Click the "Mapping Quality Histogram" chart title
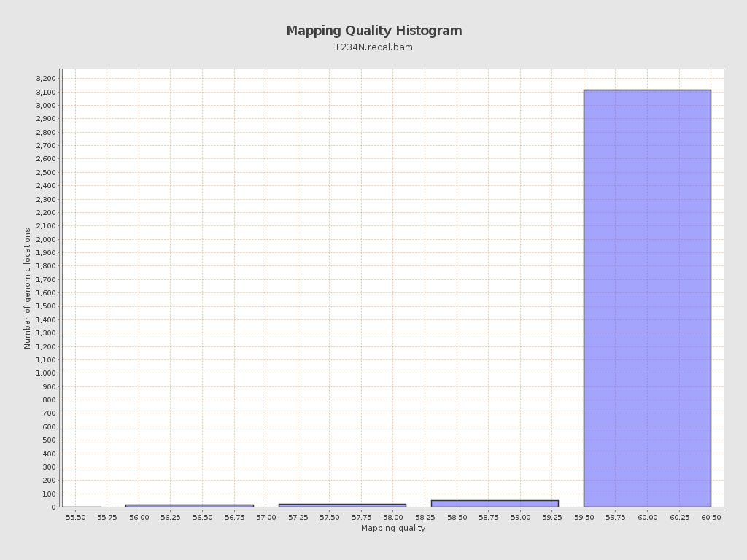 [373, 31]
